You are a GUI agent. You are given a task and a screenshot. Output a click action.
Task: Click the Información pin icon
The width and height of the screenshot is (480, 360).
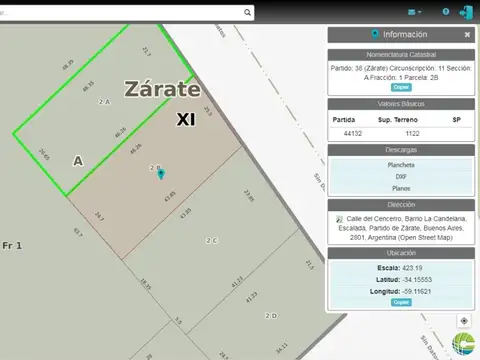(375, 34)
